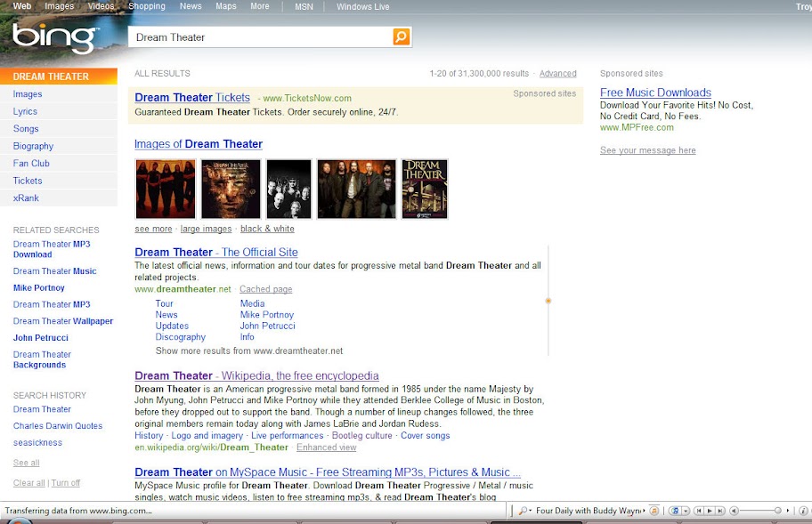Open the dropdown next to the blue media player icon
Screen dimensions: 812x524
point(686,511)
